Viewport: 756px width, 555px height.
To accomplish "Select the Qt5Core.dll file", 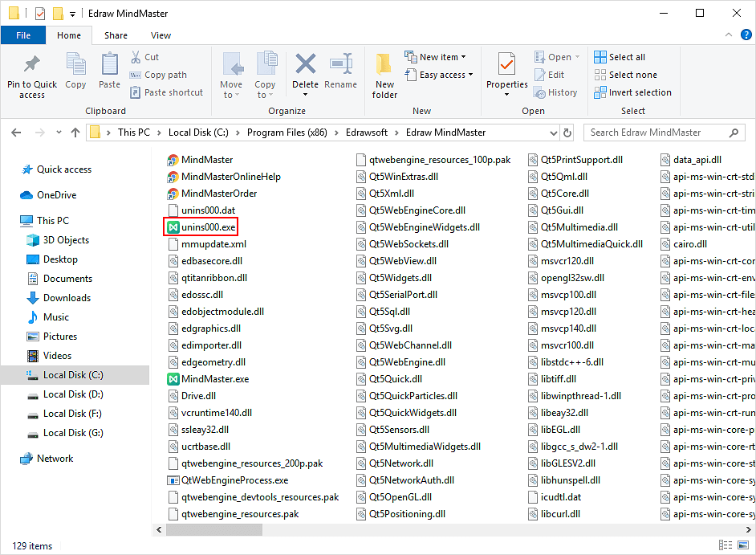I will pos(559,194).
